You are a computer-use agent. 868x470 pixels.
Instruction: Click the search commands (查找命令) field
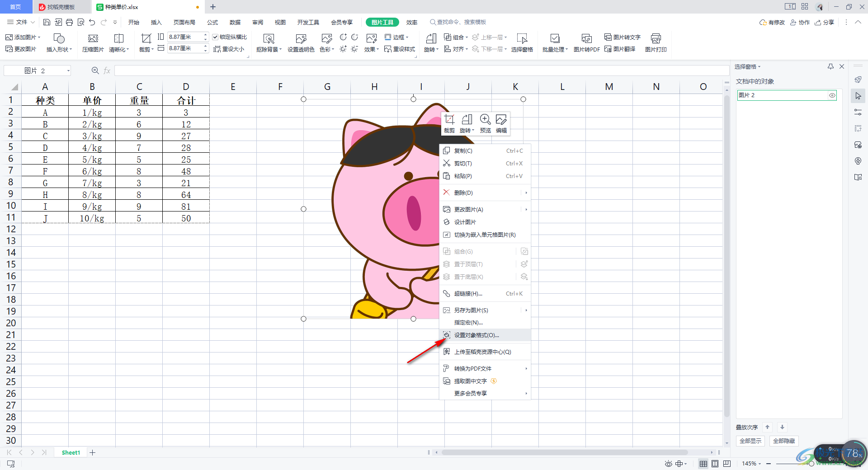pyautogui.click(x=458, y=22)
